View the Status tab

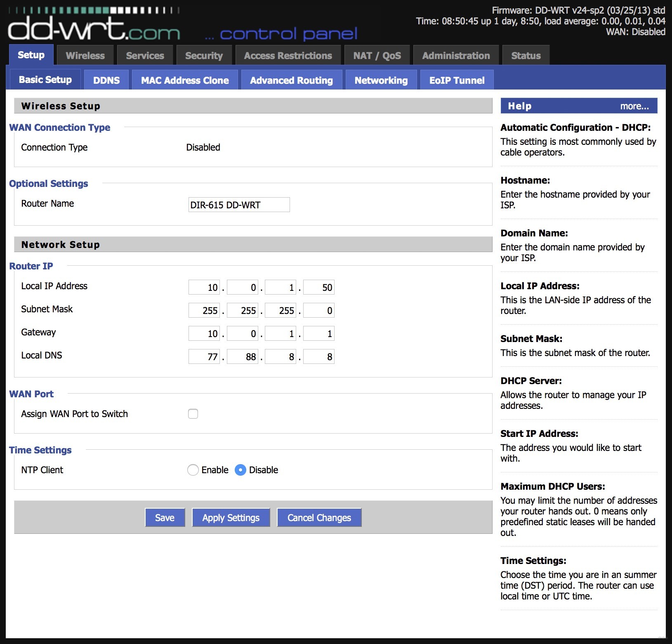[526, 55]
